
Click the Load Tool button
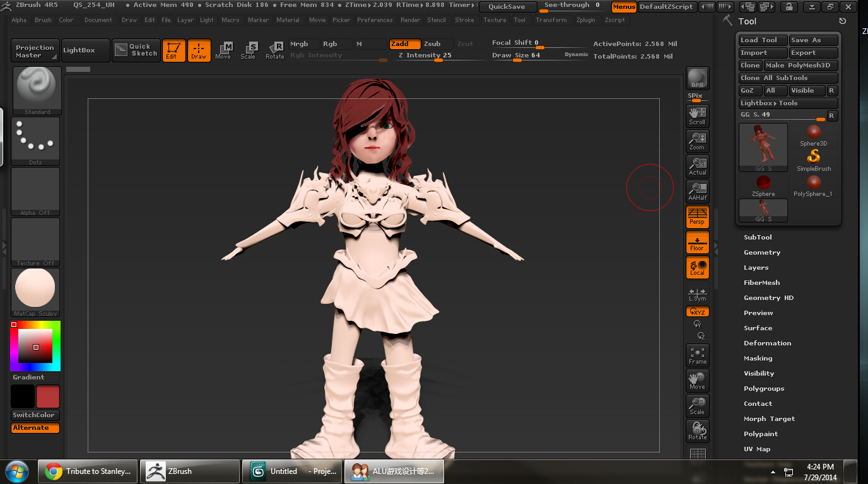pos(763,40)
